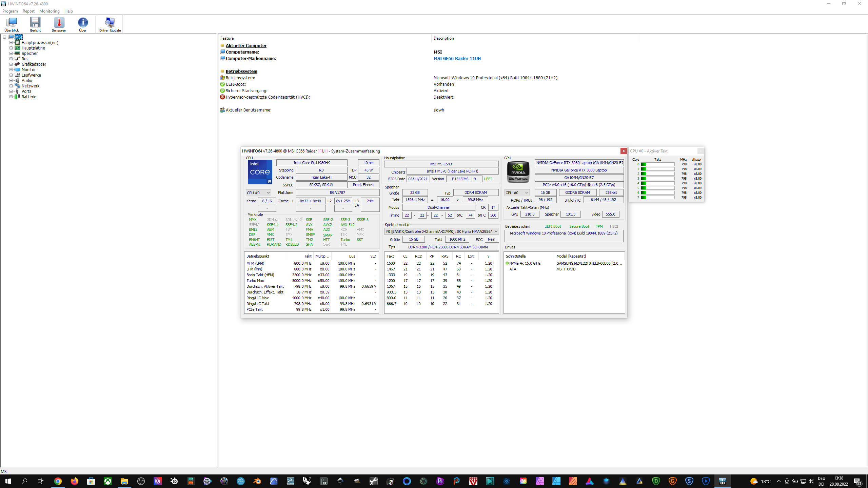Viewport: 868px width, 488px height.
Task: Click the Intel Core i9 logo
Action: click(260, 172)
